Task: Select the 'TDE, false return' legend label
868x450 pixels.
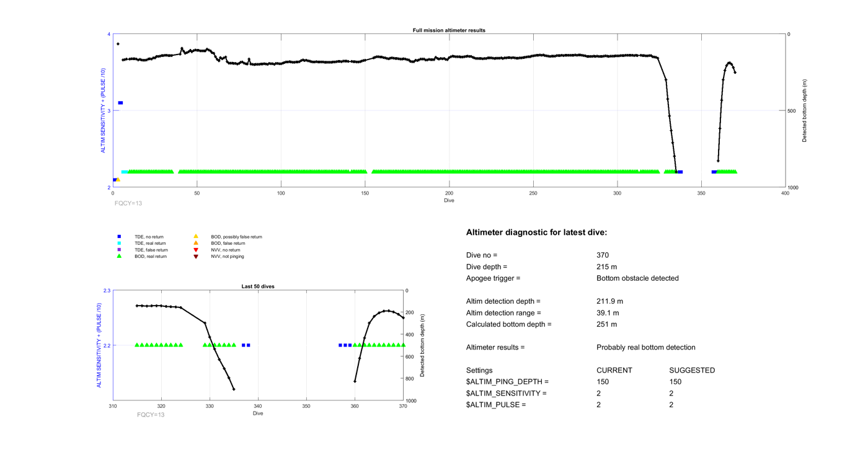Action: coord(151,250)
